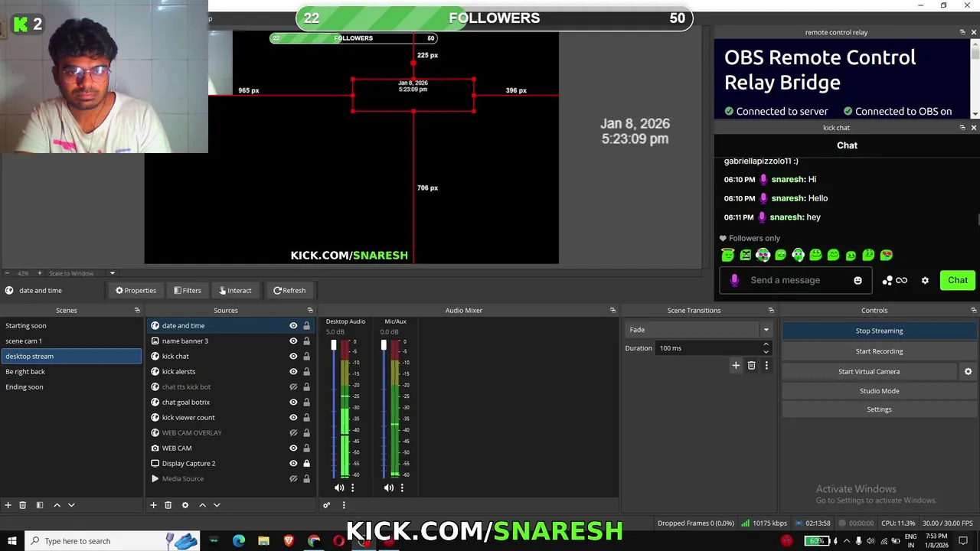This screenshot has height=551, width=980.
Task: Open Filters for selected source
Action: tap(188, 290)
